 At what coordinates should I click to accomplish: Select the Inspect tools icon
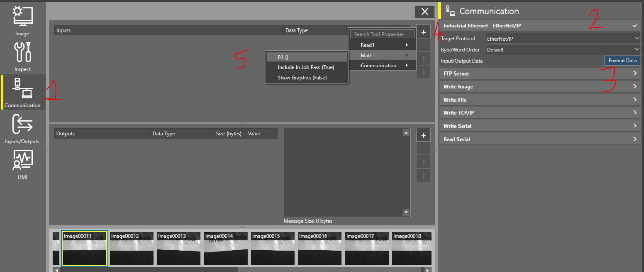[22, 57]
